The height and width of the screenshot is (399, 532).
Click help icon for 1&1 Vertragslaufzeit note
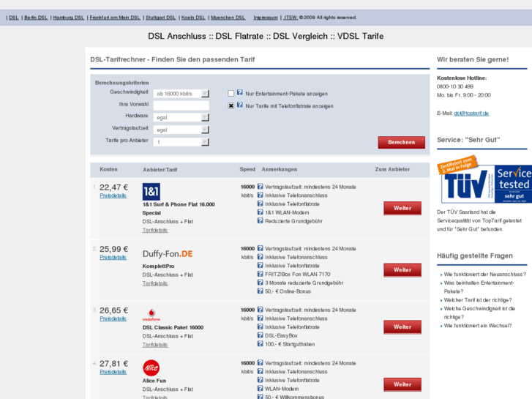pyautogui.click(x=261, y=187)
